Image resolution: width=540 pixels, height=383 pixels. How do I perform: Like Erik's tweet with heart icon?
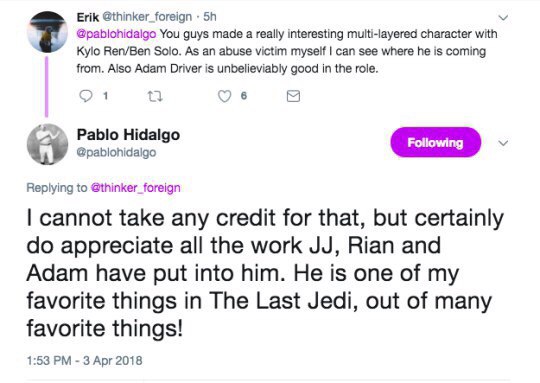click(x=225, y=96)
